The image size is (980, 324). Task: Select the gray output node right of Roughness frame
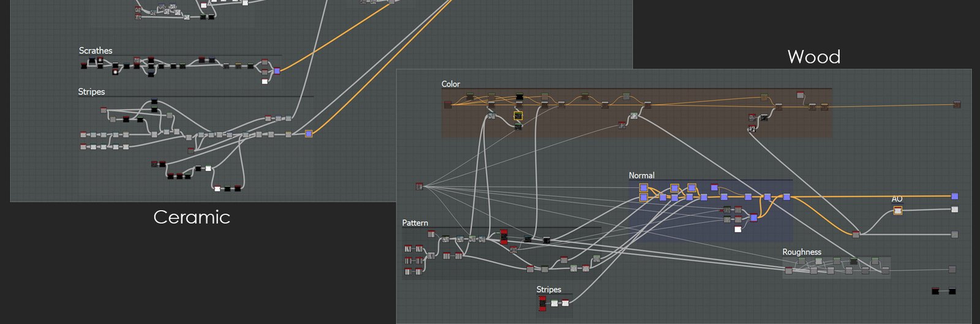(952, 269)
